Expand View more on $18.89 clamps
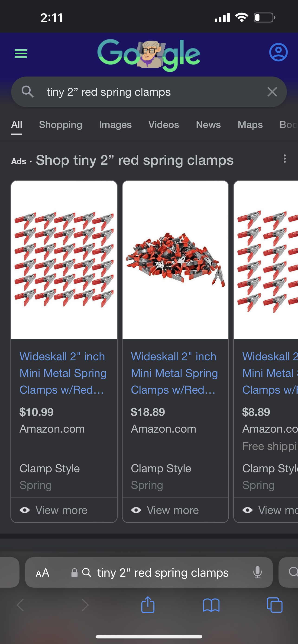The height and width of the screenshot is (644, 298). click(173, 510)
